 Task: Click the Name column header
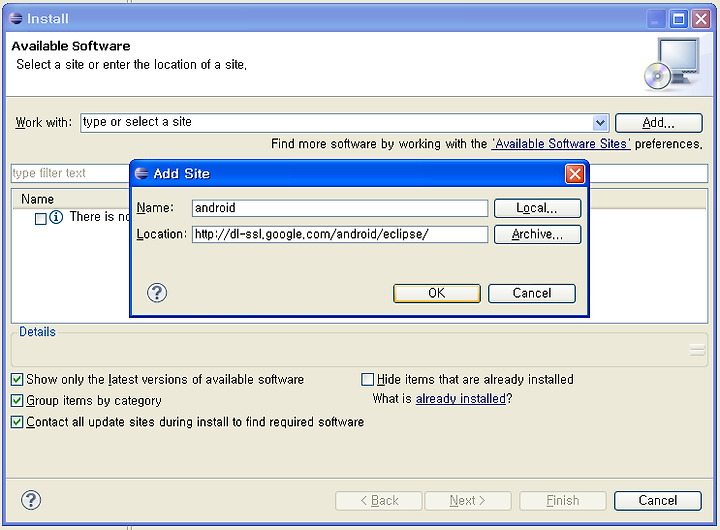38,199
